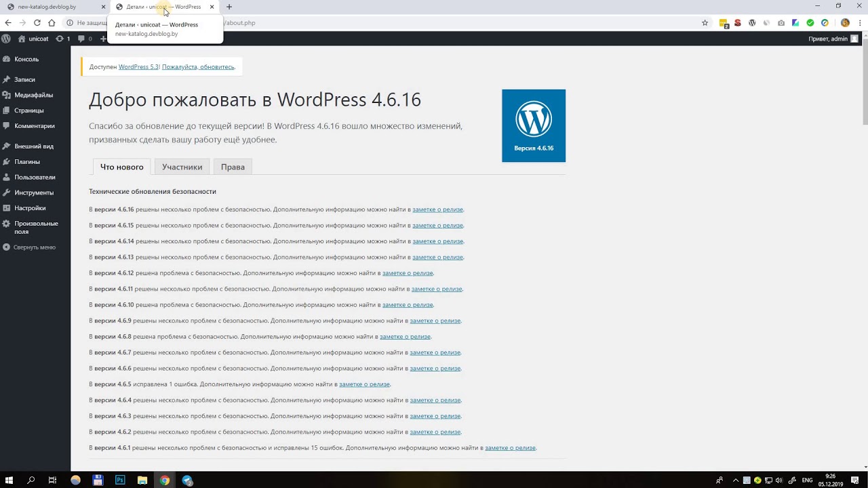
Task: Switch to the new-katalog.devblog.by tab
Action: pyautogui.click(x=54, y=7)
